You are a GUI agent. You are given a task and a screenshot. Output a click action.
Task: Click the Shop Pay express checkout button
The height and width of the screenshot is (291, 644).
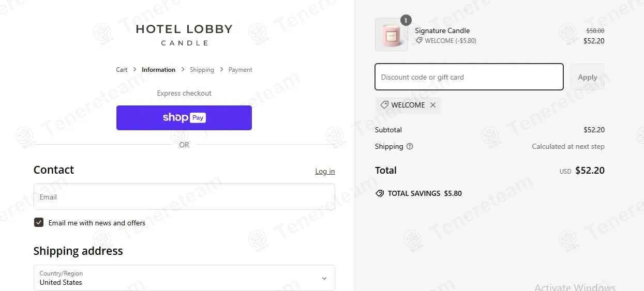click(x=184, y=118)
